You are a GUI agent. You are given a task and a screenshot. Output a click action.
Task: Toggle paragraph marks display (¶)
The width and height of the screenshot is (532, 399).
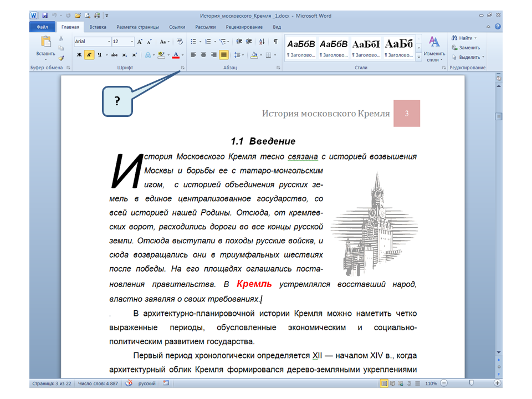[x=275, y=42]
